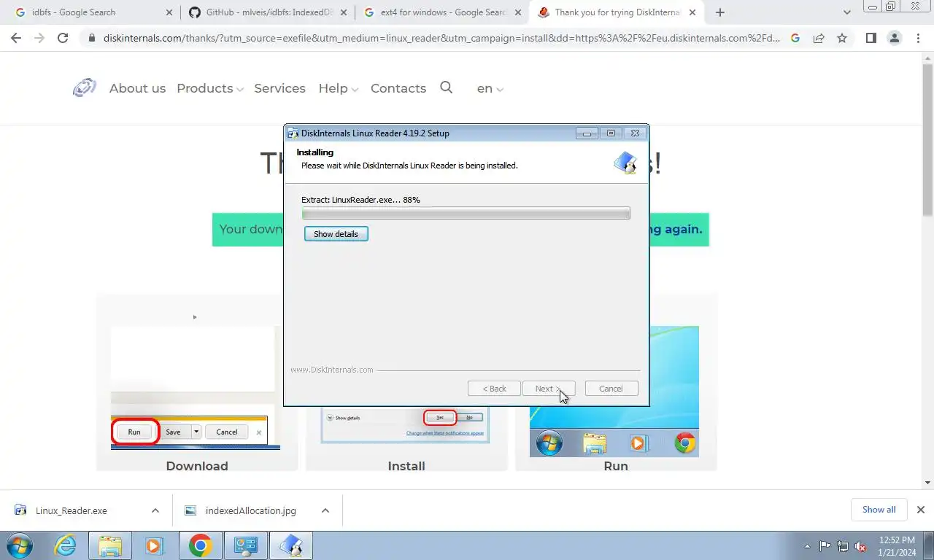
Task: Open the tab search chevron in Chrome
Action: pyautogui.click(x=846, y=12)
